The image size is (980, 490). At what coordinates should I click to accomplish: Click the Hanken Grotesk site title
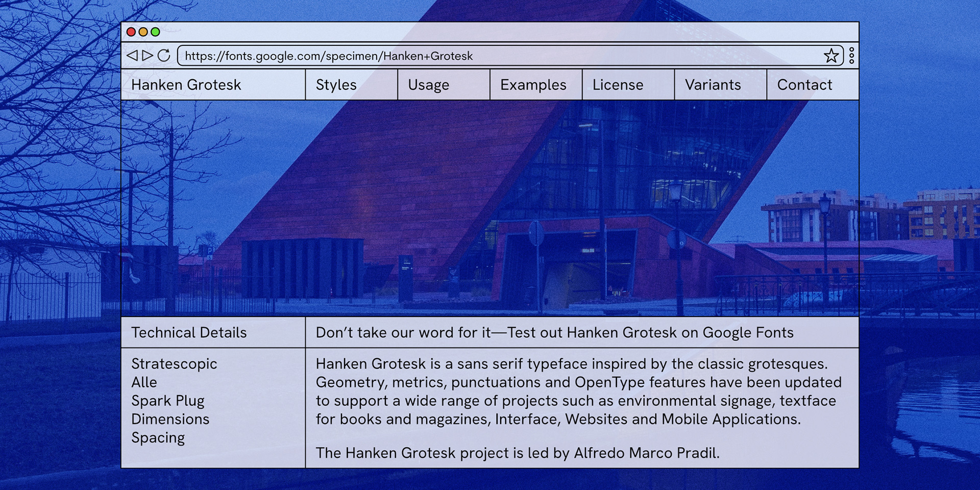pos(186,85)
